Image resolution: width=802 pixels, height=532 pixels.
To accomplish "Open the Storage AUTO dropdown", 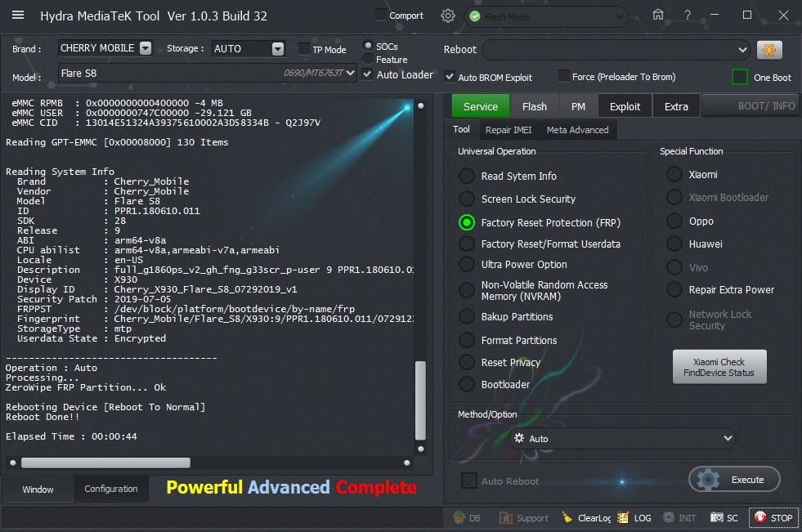I will click(x=278, y=49).
